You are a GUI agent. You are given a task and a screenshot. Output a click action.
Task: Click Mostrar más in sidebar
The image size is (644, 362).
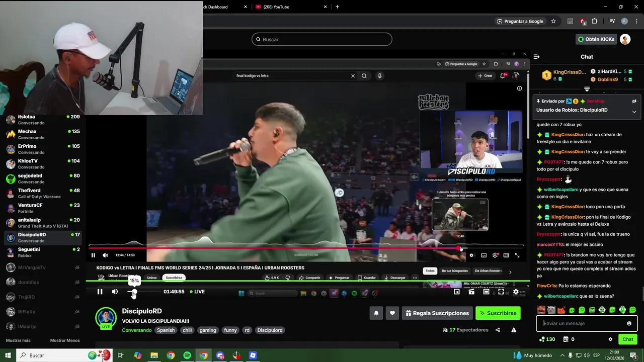point(18,340)
